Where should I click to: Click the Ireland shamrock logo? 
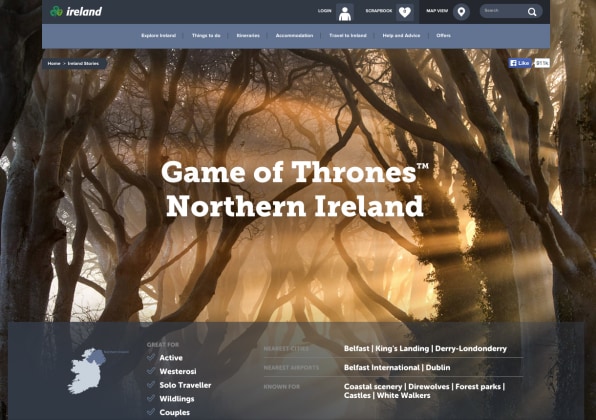coord(76,11)
